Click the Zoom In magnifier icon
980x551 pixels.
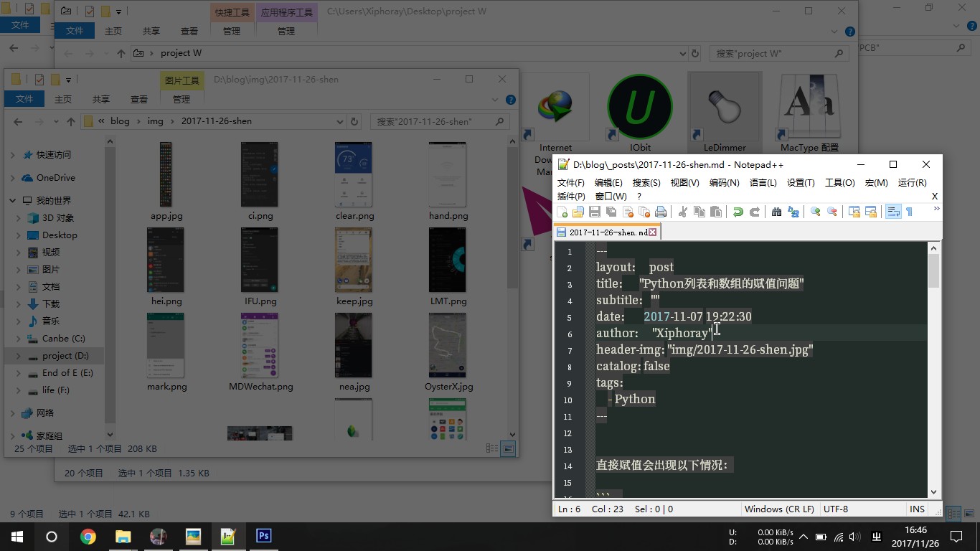point(815,212)
